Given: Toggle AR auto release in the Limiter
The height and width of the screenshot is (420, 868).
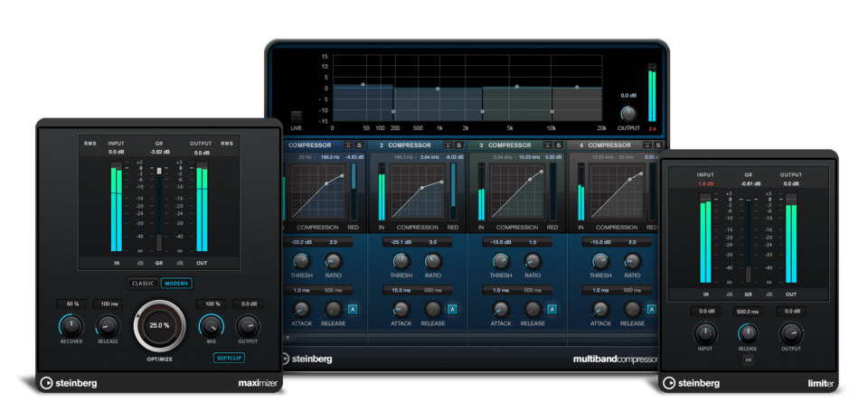Looking at the screenshot, I should coord(748,359).
